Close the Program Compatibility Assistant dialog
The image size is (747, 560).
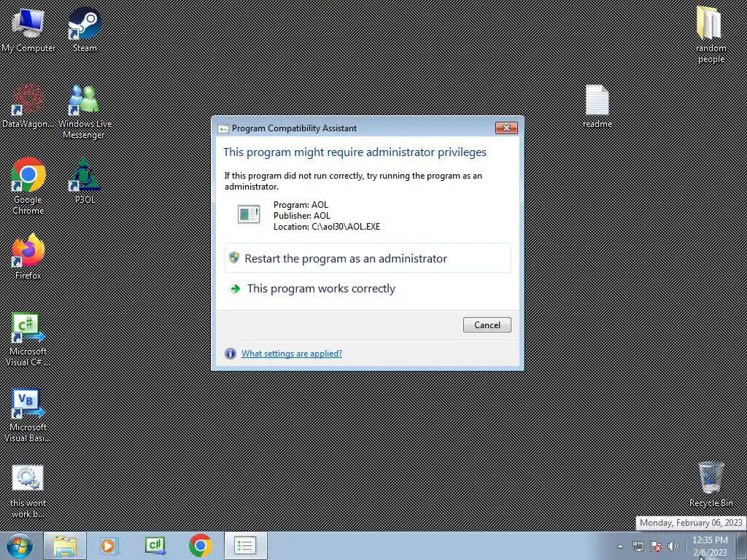pos(506,128)
